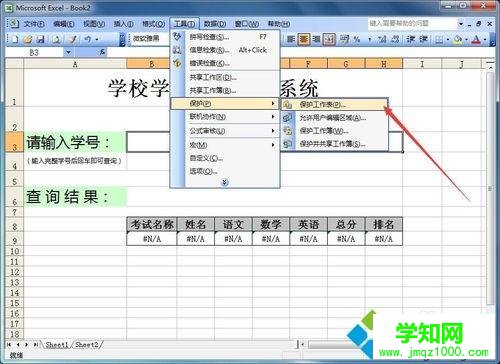Select the Format Painter brush icon
This screenshot has height=364, width=500.
[x=72, y=39]
